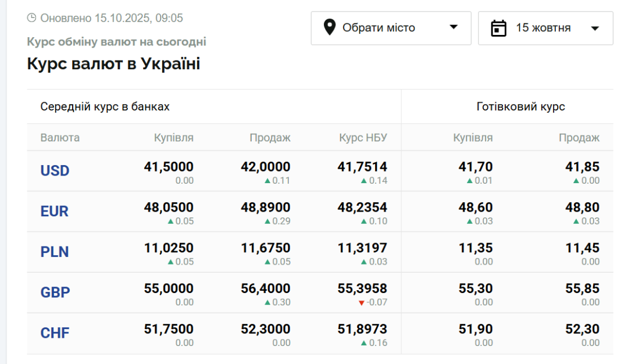The image size is (628, 364).
Task: Select the CHF currency link
Action: coord(55,333)
